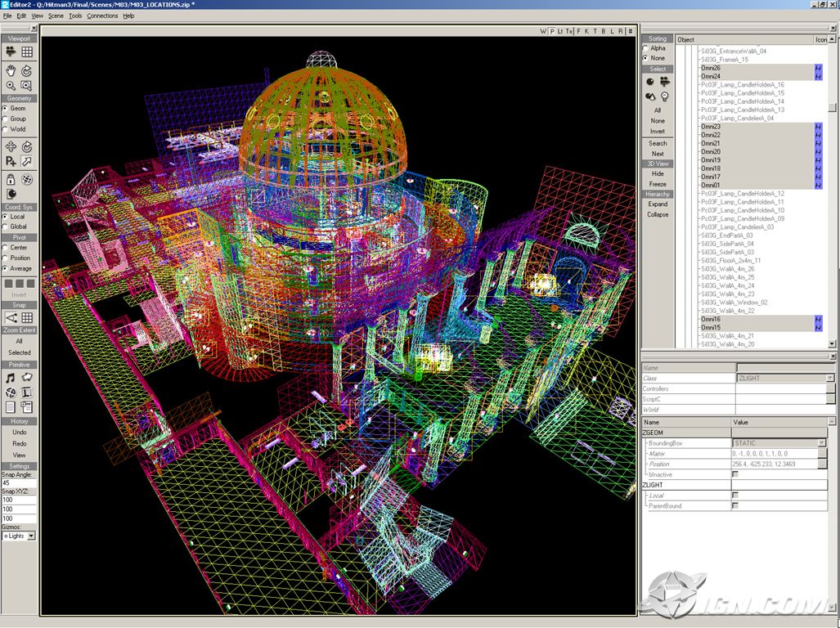Click Selected under Zoom Extent
The height and width of the screenshot is (628, 840).
20,352
